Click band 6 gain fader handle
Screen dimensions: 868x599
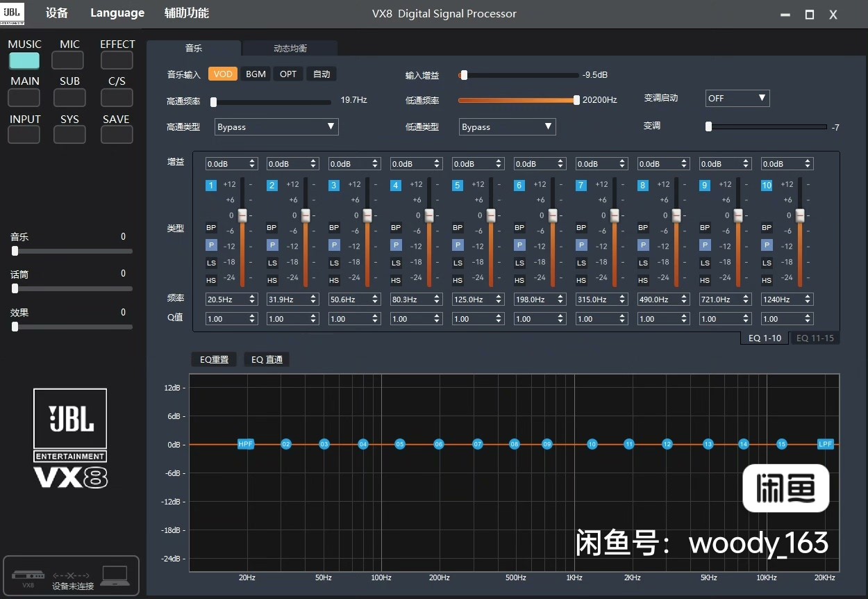tap(553, 215)
